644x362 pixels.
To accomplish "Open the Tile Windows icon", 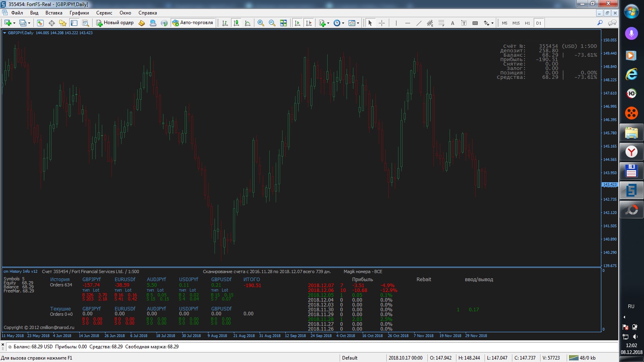I will (283, 23).
